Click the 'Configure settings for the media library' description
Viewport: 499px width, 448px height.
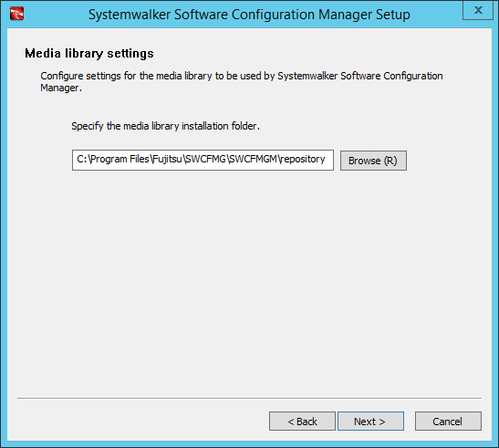click(241, 81)
